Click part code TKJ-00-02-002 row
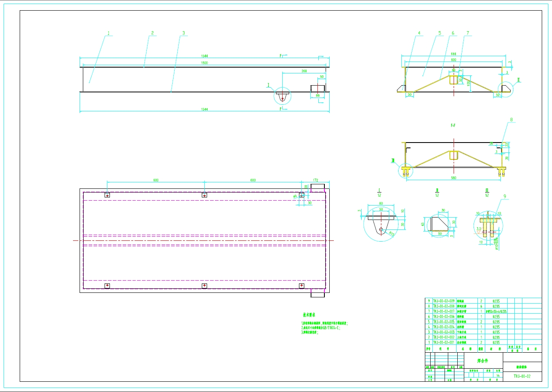The image size is (552, 392). click(x=444, y=337)
